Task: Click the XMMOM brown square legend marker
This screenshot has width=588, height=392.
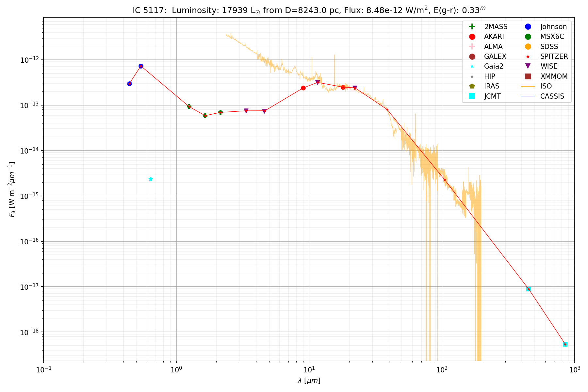Action: (x=528, y=76)
